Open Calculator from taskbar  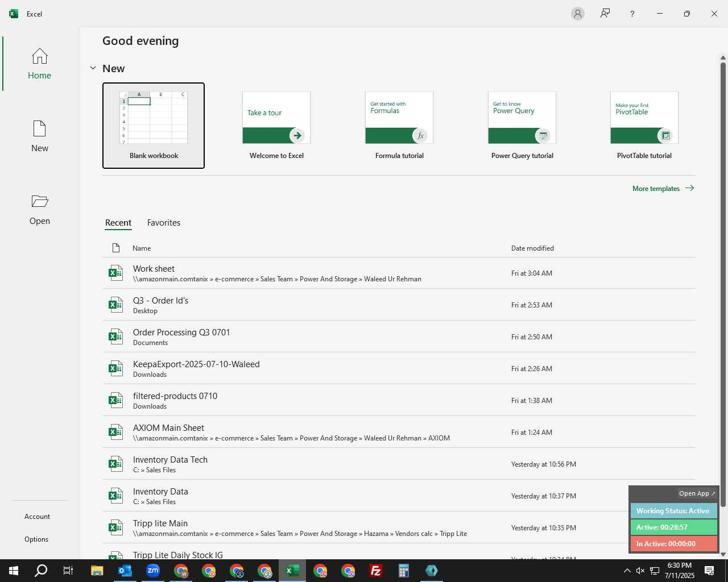(x=404, y=571)
